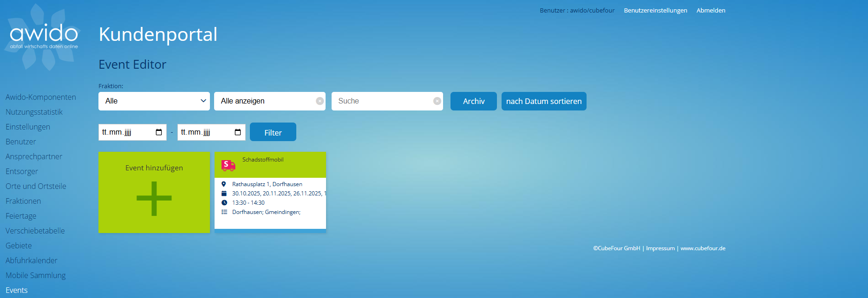The height and width of the screenshot is (298, 868).
Task: Open the end date calendar picker
Action: (x=238, y=132)
